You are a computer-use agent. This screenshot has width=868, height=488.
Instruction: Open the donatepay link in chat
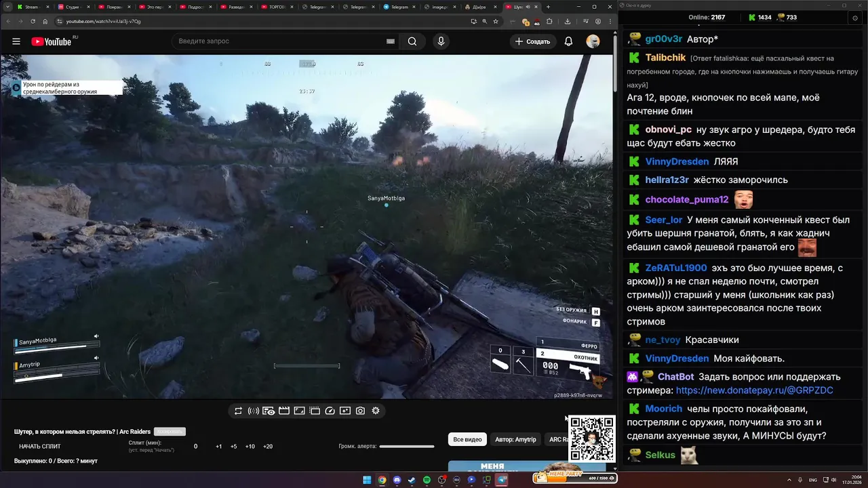click(x=754, y=390)
